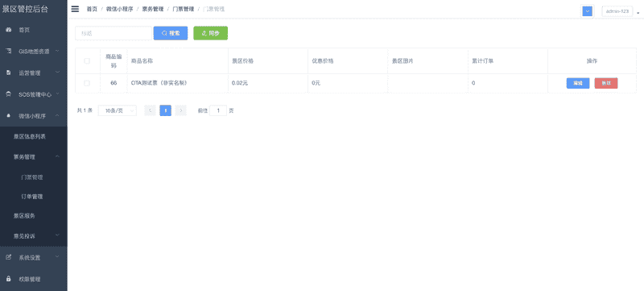This screenshot has width=644, height=291.
Task: Expand SOS管理中心 using its chevron
Action: (x=57, y=94)
